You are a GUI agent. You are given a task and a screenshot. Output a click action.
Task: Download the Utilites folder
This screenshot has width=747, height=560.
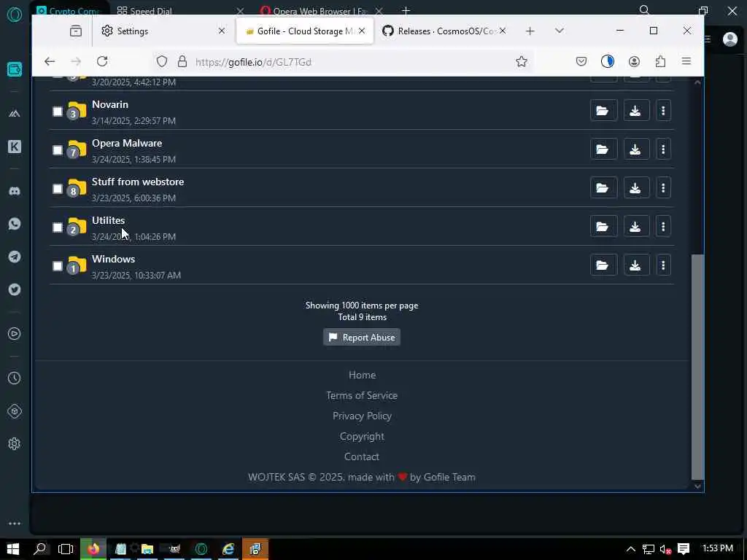pyautogui.click(x=635, y=227)
